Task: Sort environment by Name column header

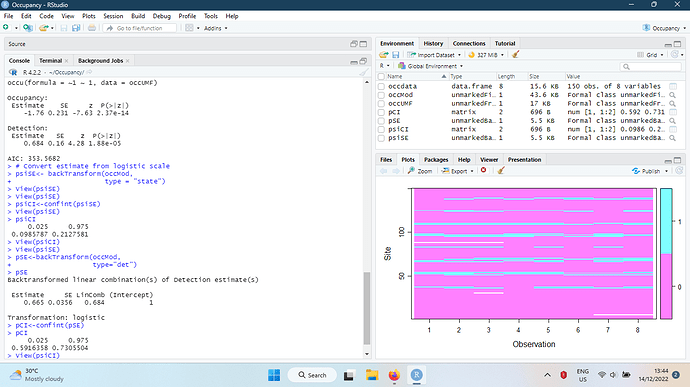Action: (x=395, y=77)
